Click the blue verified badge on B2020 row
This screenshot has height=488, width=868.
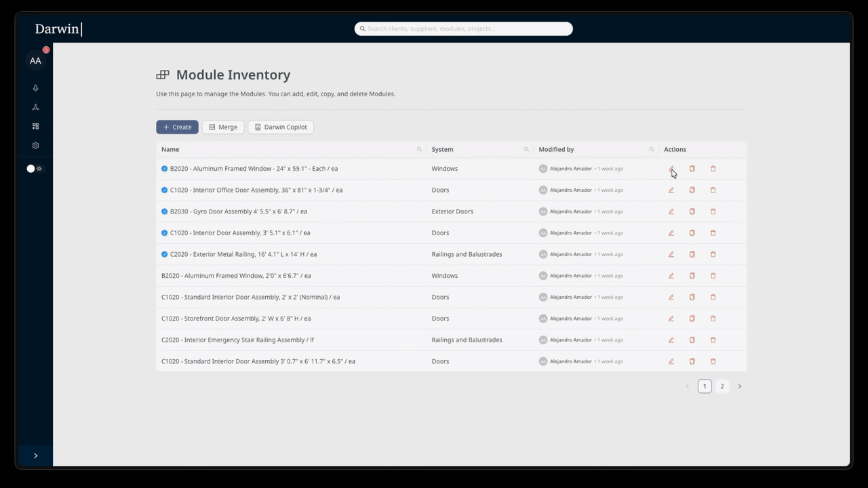(164, 169)
